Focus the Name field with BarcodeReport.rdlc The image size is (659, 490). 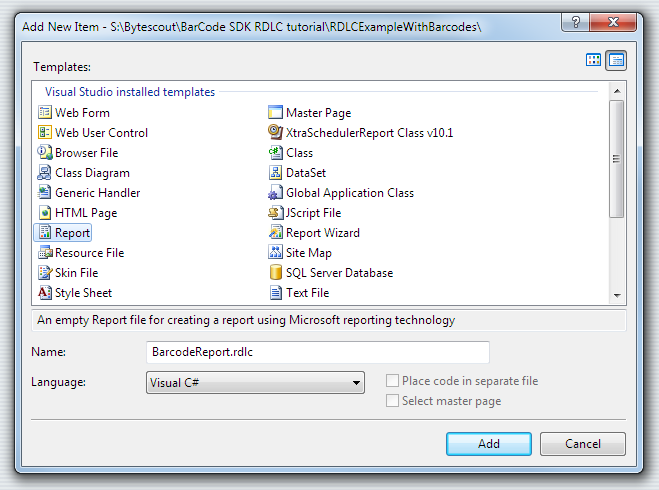(318, 352)
